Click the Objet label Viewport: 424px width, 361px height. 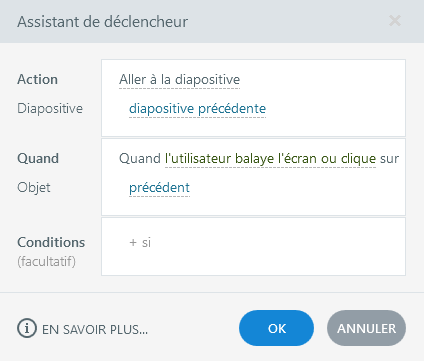pos(34,188)
